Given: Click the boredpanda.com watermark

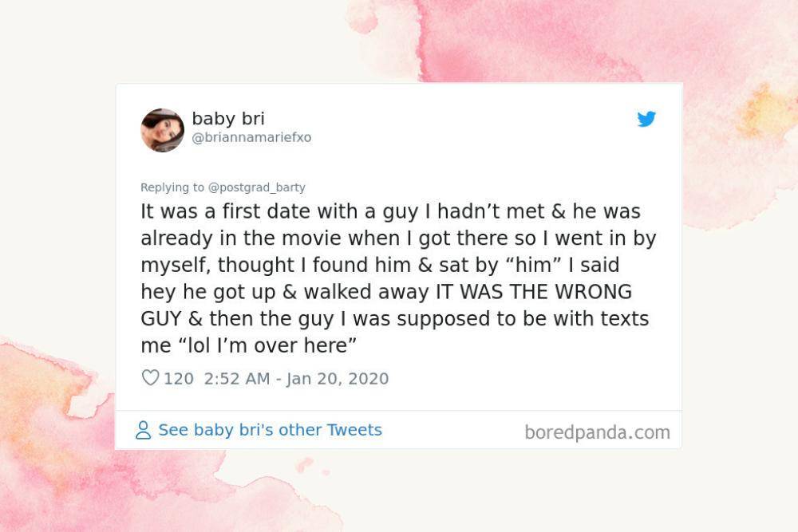Looking at the screenshot, I should [598, 432].
